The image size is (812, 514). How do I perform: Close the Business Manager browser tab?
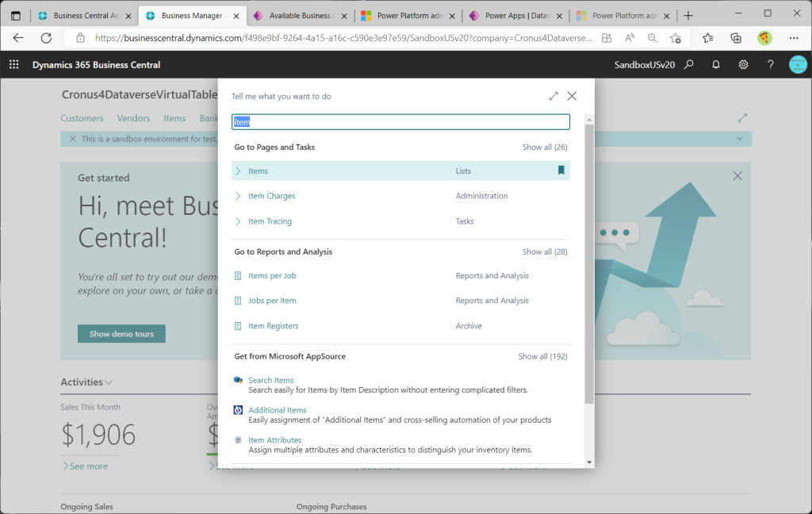pos(236,16)
